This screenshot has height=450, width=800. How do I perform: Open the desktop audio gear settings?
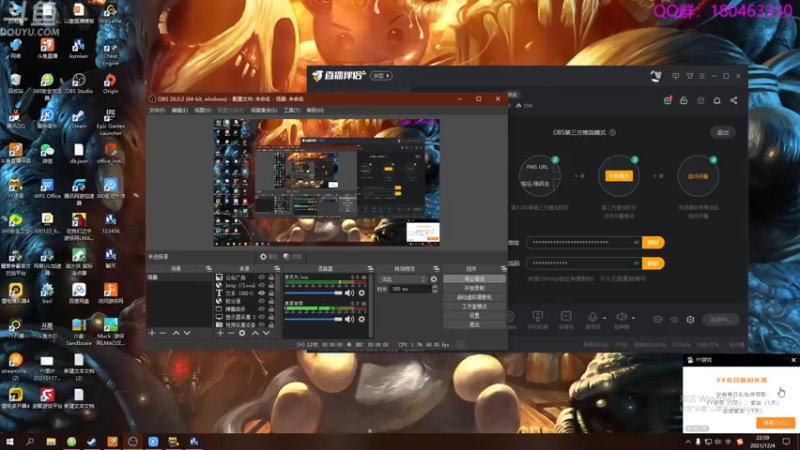(x=362, y=319)
